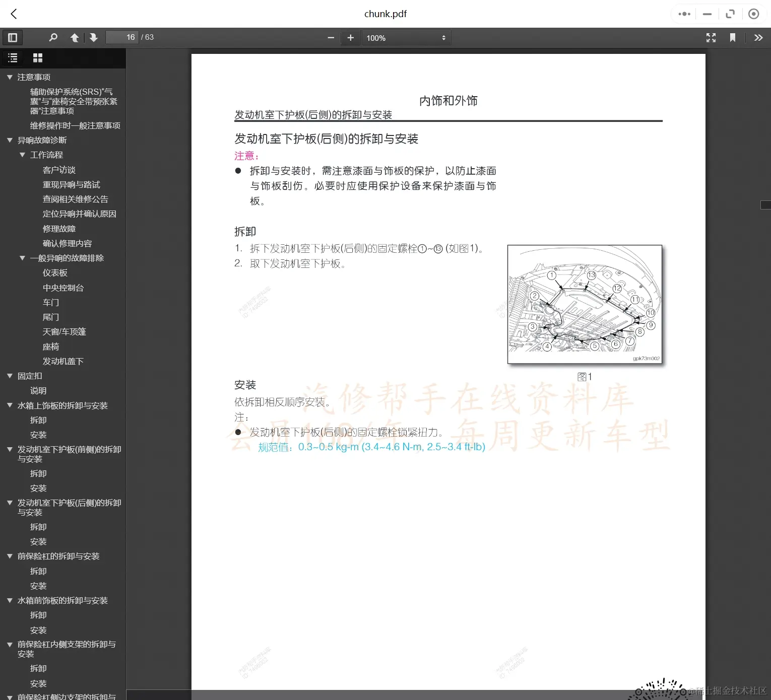The width and height of the screenshot is (771, 700).
Task: Open 中央控制台 outline entry
Action: (63, 288)
